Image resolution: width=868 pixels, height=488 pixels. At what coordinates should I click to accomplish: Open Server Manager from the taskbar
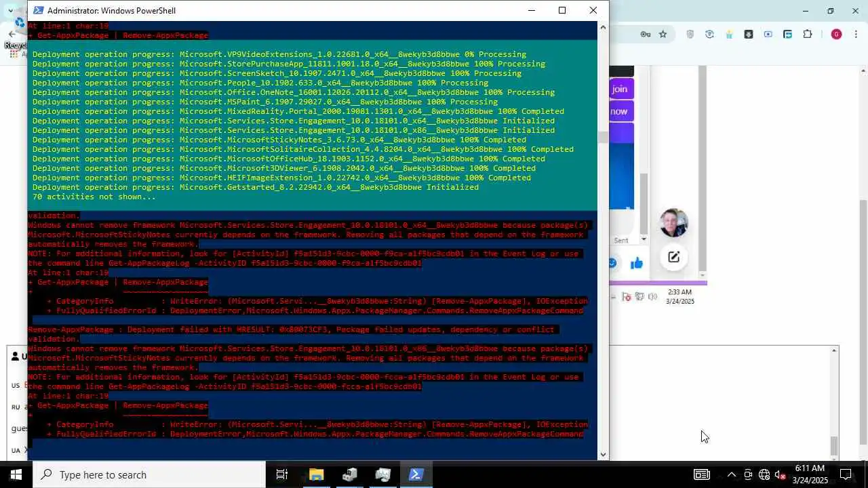pos(349,474)
